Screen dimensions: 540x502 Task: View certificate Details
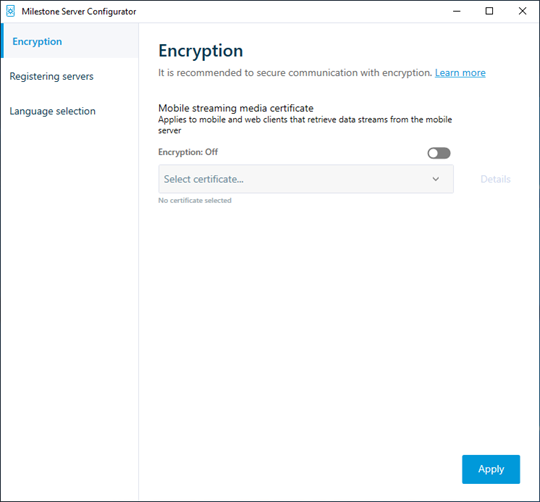pyautogui.click(x=495, y=179)
